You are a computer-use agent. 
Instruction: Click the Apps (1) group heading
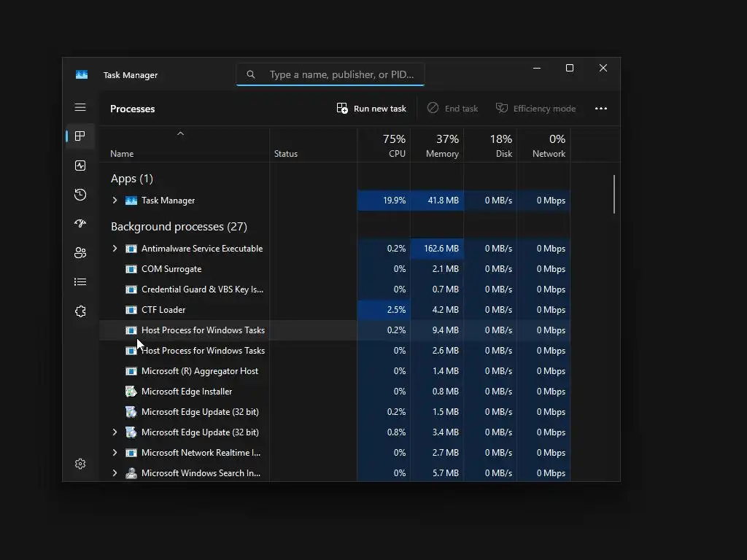[x=132, y=179]
